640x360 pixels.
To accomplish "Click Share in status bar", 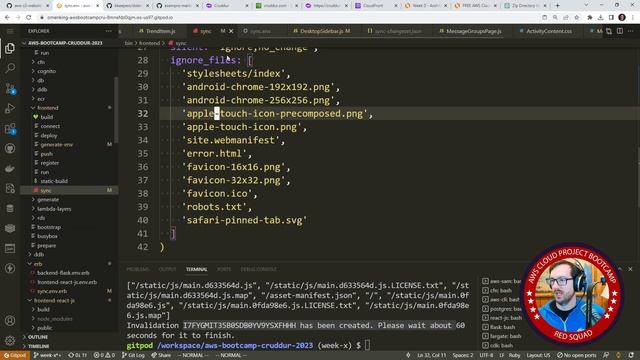I will pyautogui.click(x=162, y=356).
